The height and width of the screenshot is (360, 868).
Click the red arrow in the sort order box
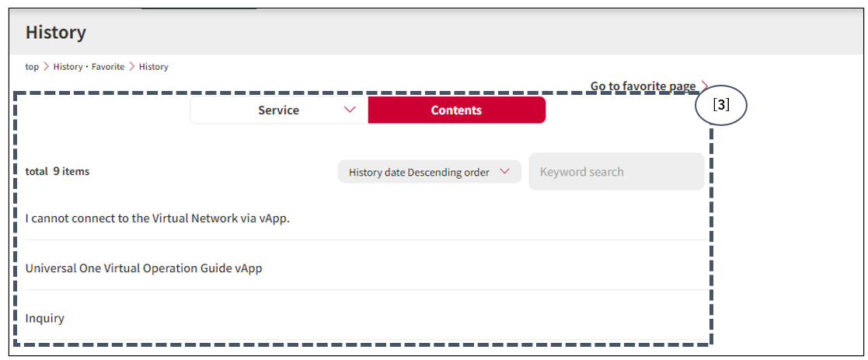(x=504, y=172)
